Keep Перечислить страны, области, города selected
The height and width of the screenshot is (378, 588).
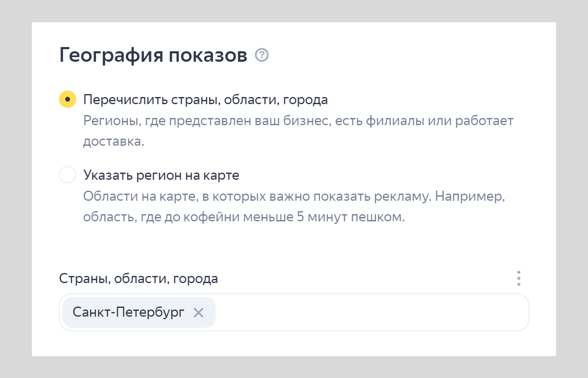[68, 99]
